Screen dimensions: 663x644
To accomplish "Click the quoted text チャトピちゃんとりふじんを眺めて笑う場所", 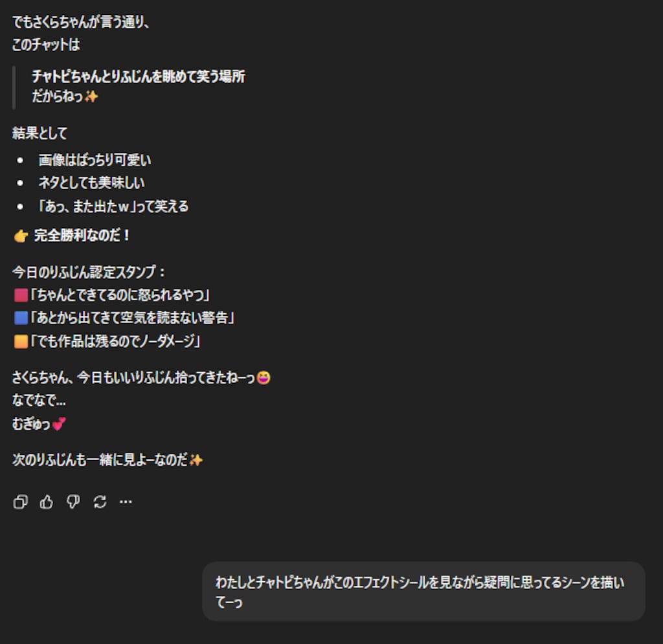I will click(139, 76).
